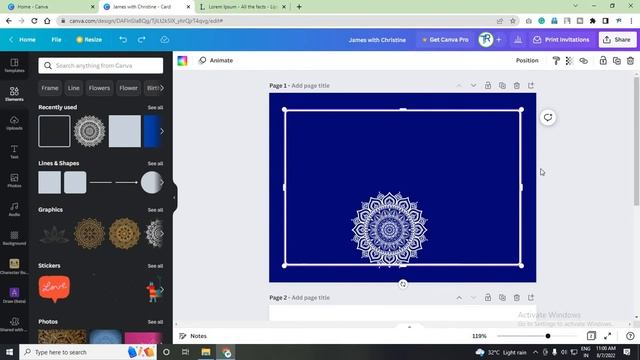Add a collaborator with the plus icon

point(498,40)
